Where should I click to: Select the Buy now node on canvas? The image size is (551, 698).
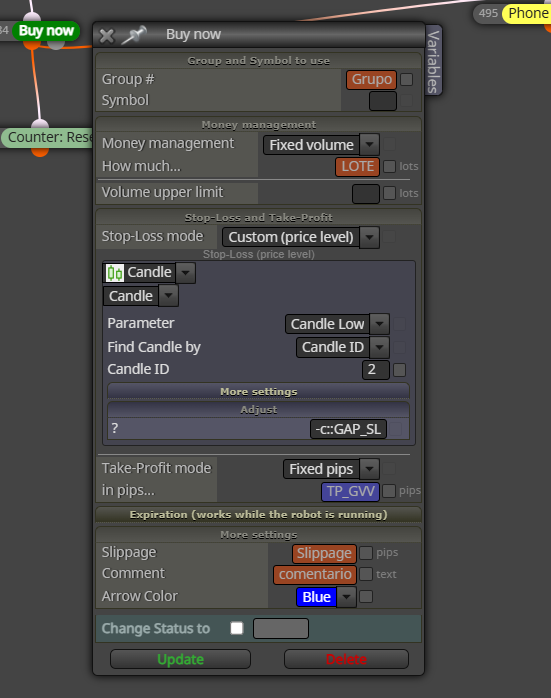[46, 31]
